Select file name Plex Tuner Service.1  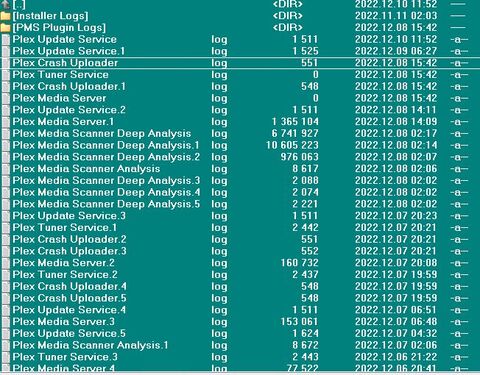click(x=65, y=228)
